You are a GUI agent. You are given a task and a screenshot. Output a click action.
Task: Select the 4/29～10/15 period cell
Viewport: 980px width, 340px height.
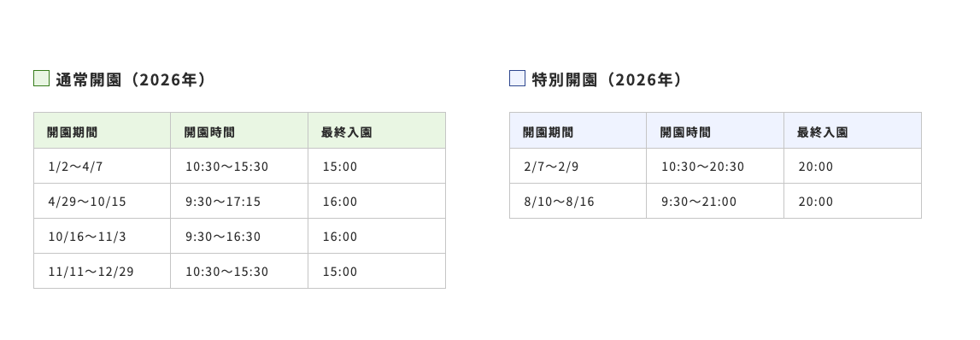point(102,201)
